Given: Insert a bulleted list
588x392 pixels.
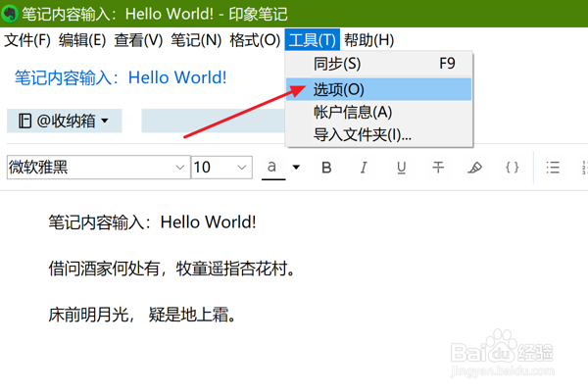Looking at the screenshot, I should click(553, 168).
